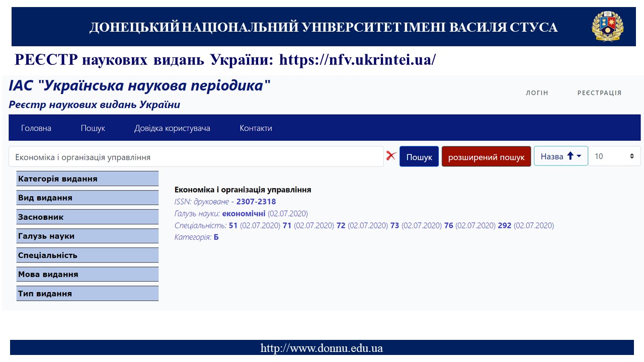The height and width of the screenshot is (362, 644).
Task: Expand the Мова видання filter
Action: coord(88,274)
